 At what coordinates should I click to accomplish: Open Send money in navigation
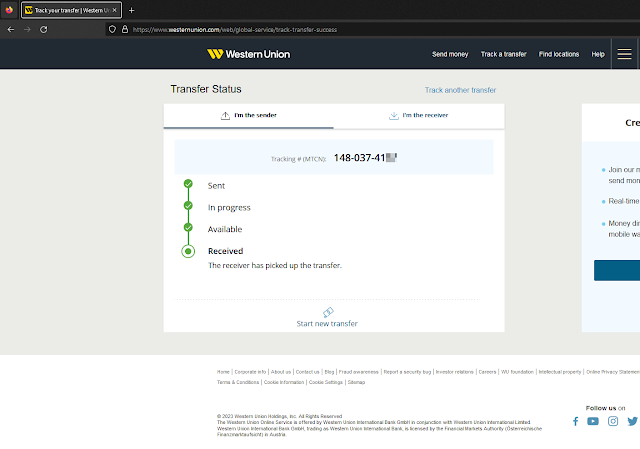tap(450, 54)
